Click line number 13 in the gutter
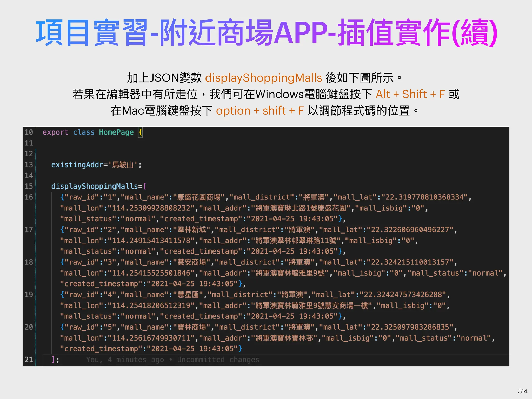 29,165
